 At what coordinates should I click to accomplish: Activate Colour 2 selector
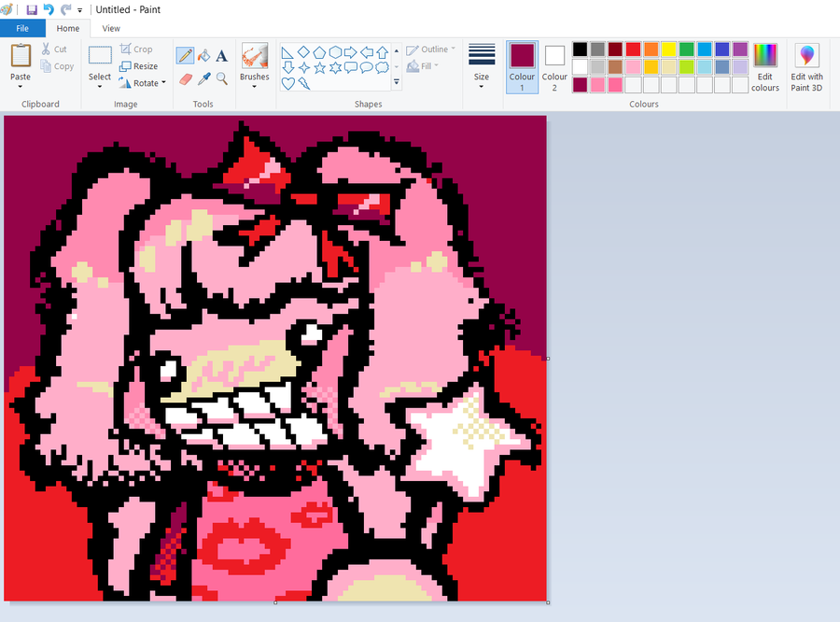554,67
